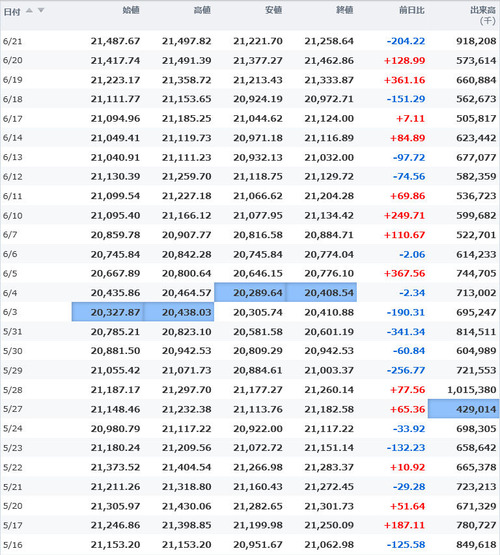The height and width of the screenshot is (555, 500).
Task: Select high value 21,259.70
Action: coord(186,177)
